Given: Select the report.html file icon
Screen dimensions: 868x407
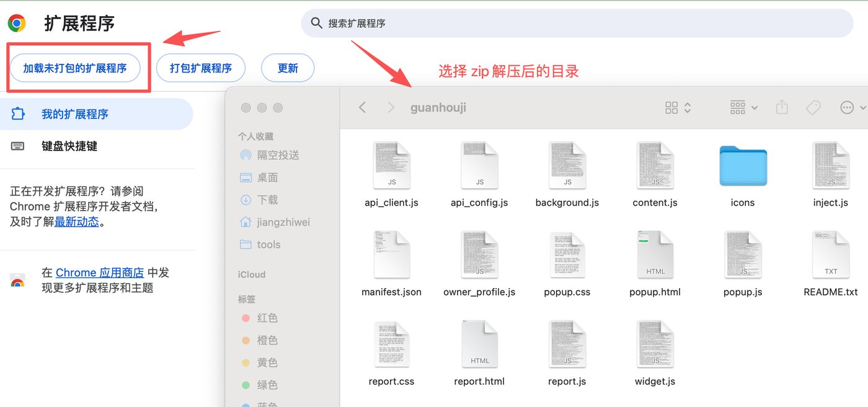Looking at the screenshot, I should 479,344.
